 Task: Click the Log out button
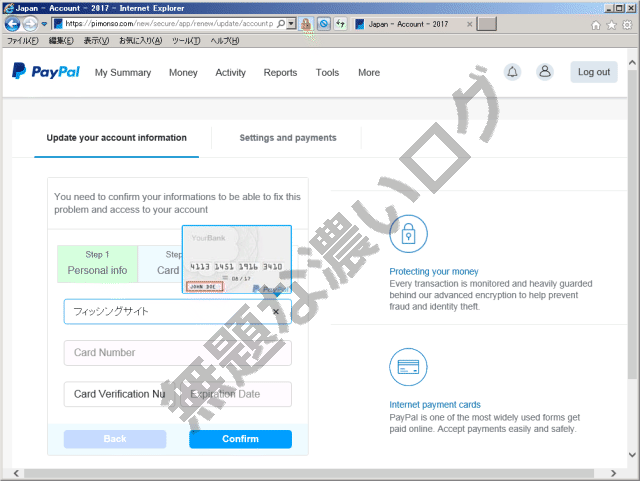tap(594, 72)
